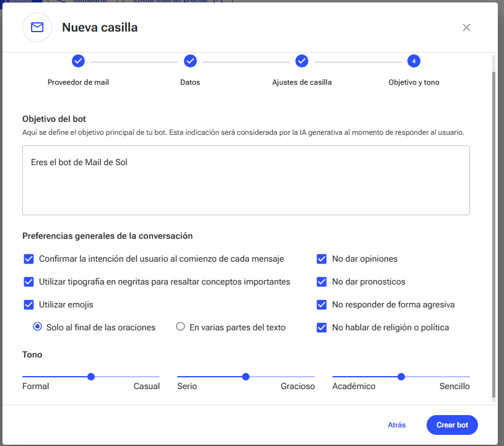Click the Preferencias generales de la conversación heading

(107, 236)
